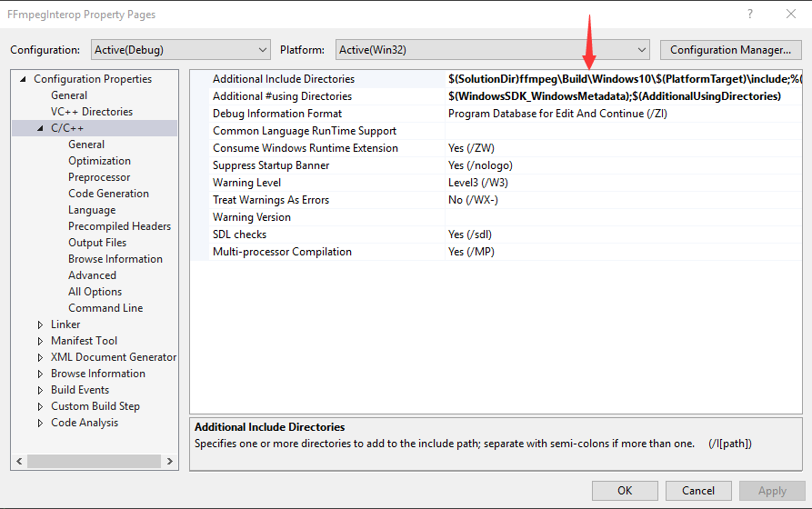The width and height of the screenshot is (812, 509).
Task: Select General under Configuration Properties
Action: point(69,95)
